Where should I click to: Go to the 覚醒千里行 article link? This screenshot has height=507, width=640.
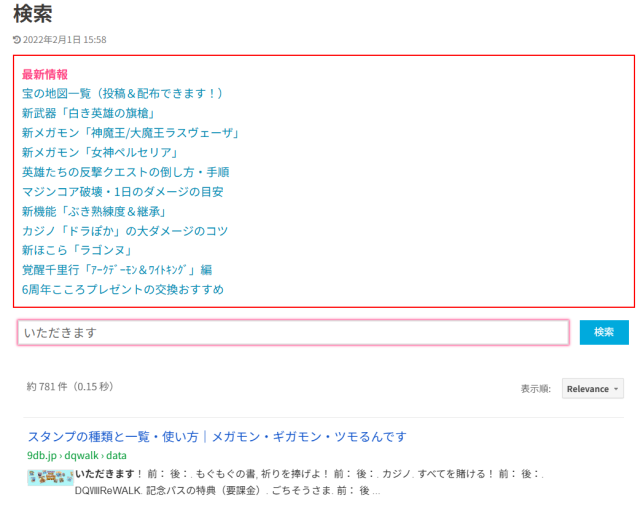click(x=117, y=270)
